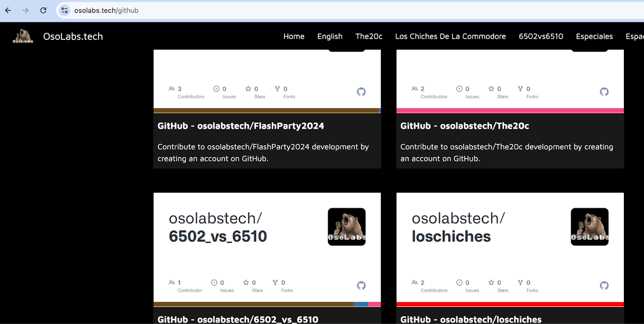
Task: Click pink language bar on The20c card
Action: point(510,110)
